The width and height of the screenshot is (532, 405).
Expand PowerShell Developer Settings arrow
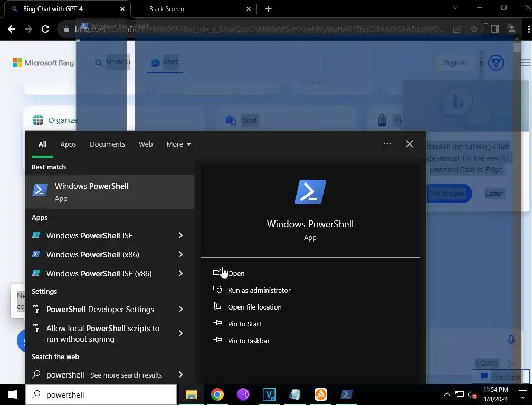[x=181, y=309]
